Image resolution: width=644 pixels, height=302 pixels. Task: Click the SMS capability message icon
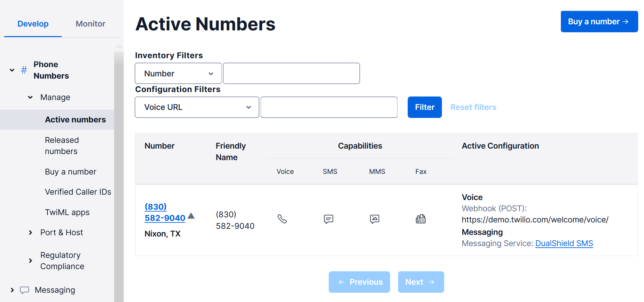point(328,219)
